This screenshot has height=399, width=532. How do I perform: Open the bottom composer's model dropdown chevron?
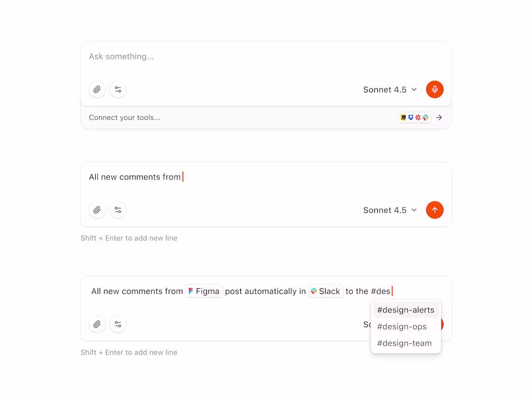[x=415, y=325]
